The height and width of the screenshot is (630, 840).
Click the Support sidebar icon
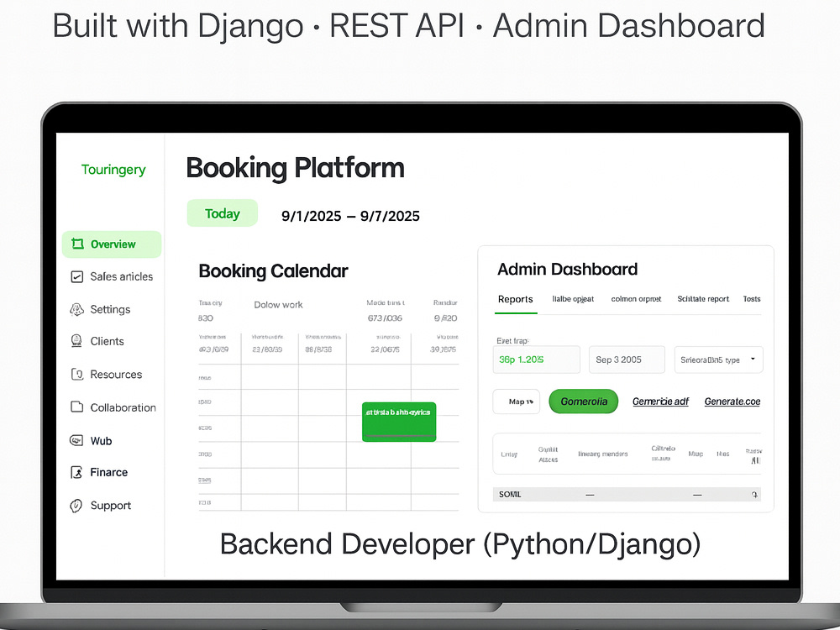pos(76,506)
